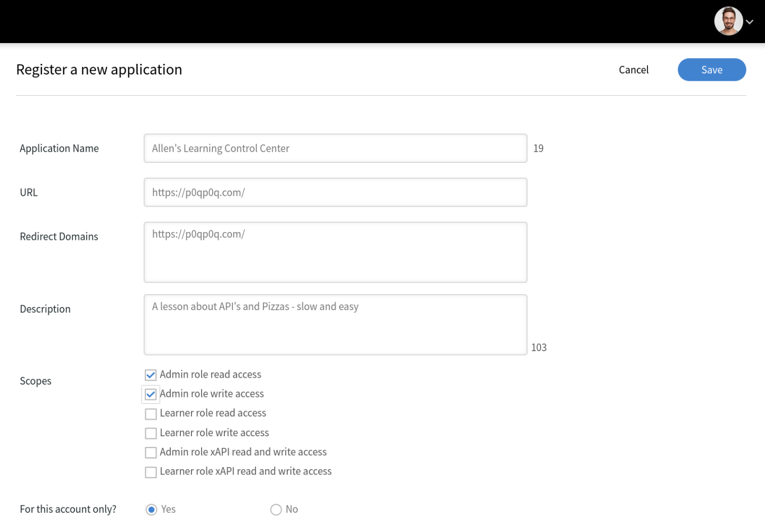Click the Learner role read access label
This screenshot has height=532, width=765.
point(213,413)
